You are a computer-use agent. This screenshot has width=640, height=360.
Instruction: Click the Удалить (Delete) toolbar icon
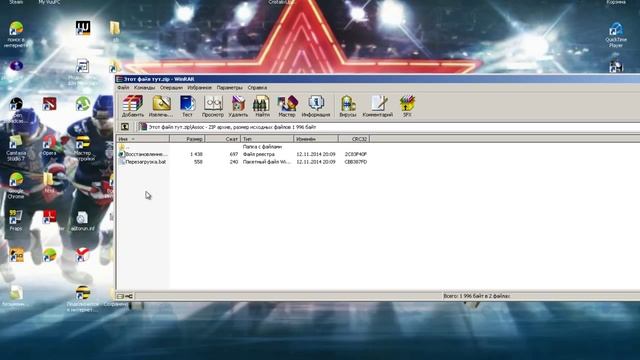pos(238,106)
